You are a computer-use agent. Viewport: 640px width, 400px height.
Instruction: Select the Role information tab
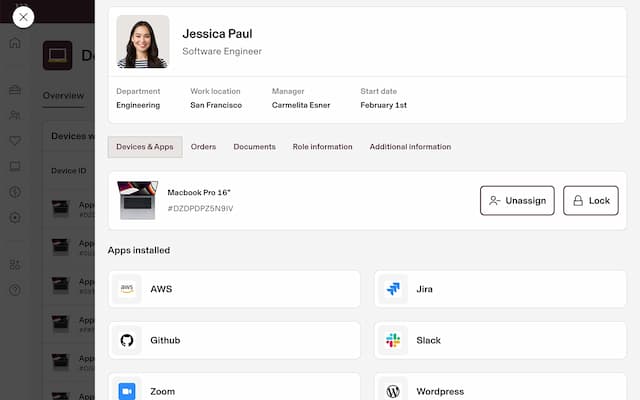click(322, 147)
